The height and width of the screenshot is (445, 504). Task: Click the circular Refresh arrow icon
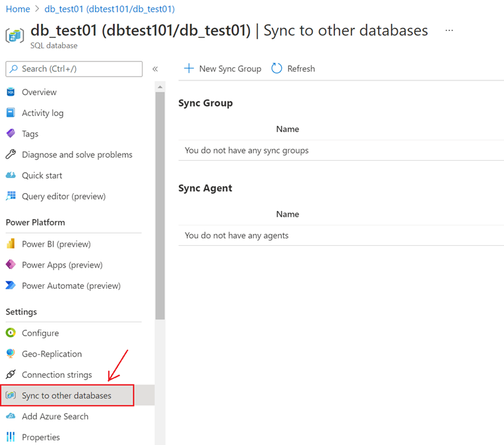(276, 69)
